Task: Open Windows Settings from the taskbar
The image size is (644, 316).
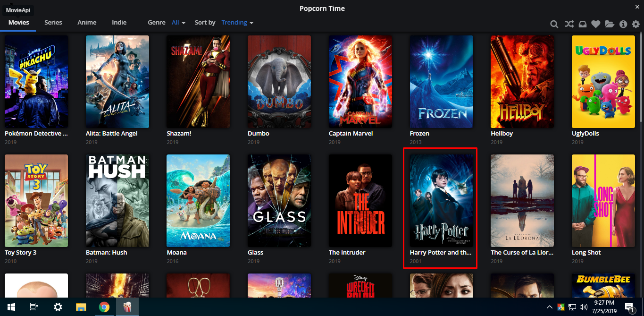Action: (x=58, y=307)
